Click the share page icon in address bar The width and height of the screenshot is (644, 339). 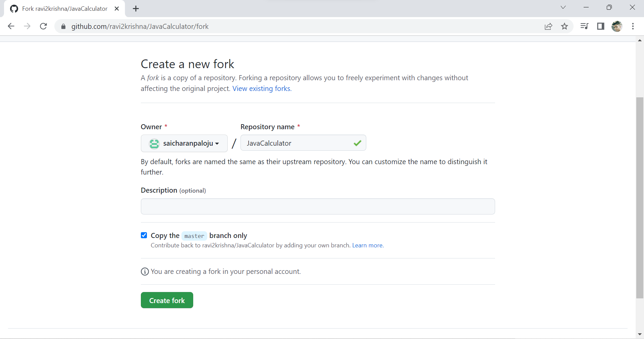(548, 26)
